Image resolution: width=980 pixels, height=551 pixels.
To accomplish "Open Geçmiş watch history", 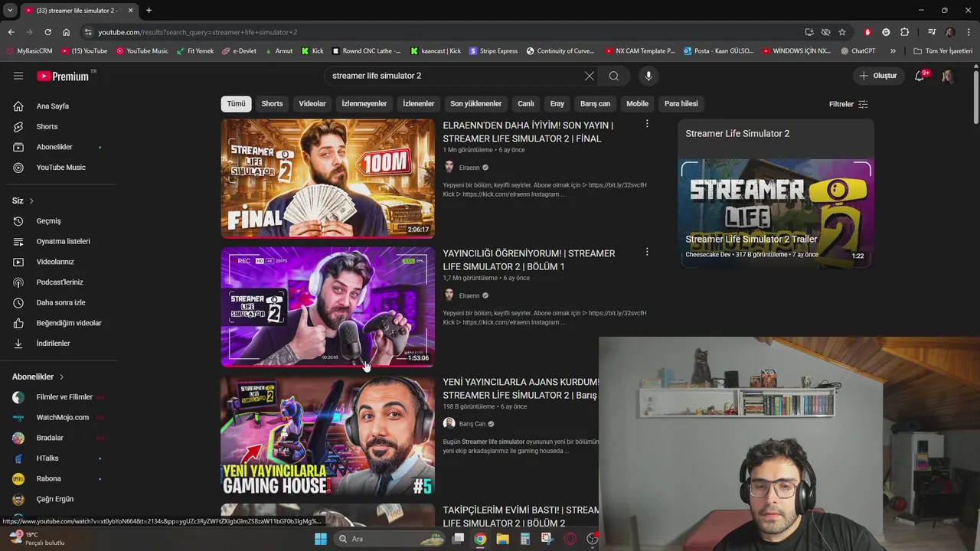I will [48, 221].
